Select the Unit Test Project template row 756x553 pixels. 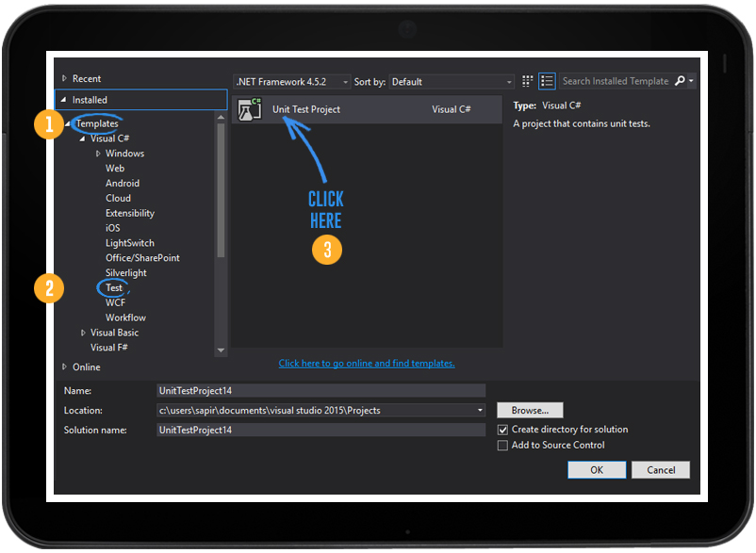click(367, 109)
